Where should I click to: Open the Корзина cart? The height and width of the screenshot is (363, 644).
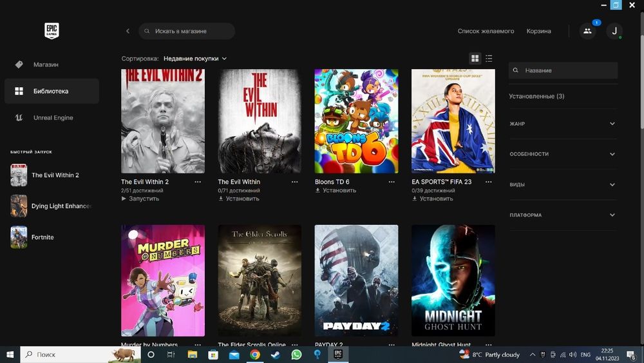point(539,31)
